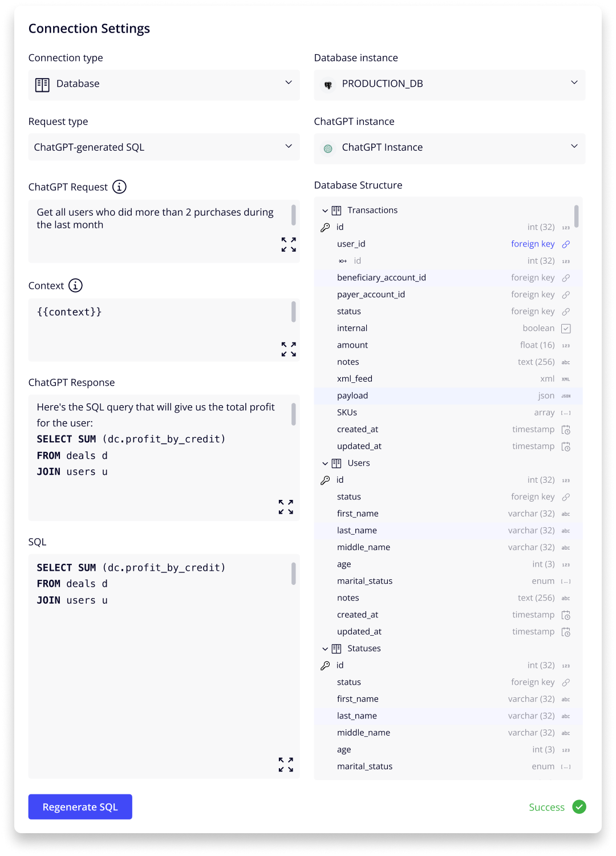The image size is (616, 856).
Task: Collapse the Transactions table tree
Action: [325, 211]
